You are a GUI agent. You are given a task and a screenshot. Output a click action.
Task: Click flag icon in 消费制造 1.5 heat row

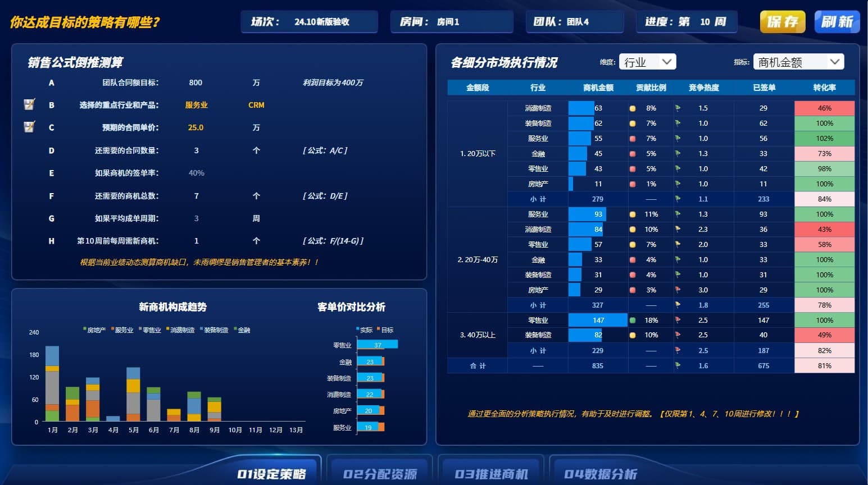(678, 108)
